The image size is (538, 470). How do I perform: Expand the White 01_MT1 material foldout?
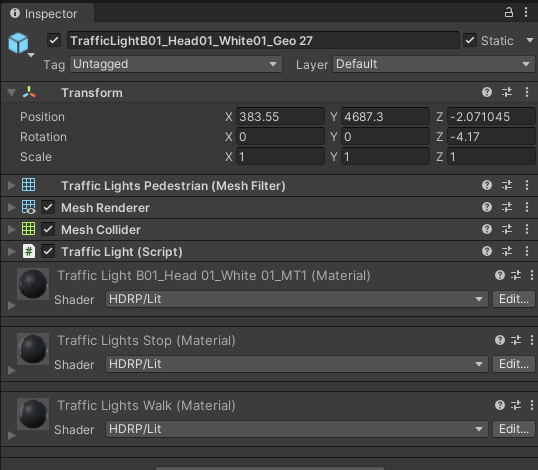tap(12, 305)
